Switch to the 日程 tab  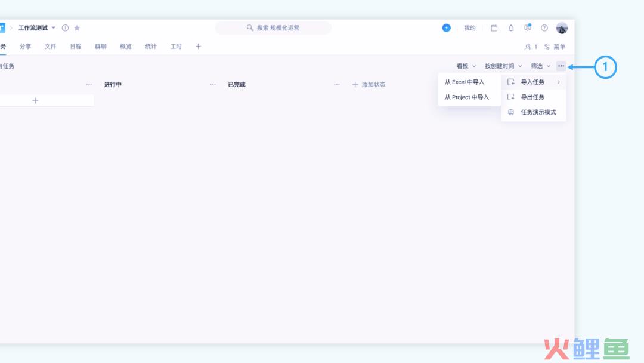76,47
